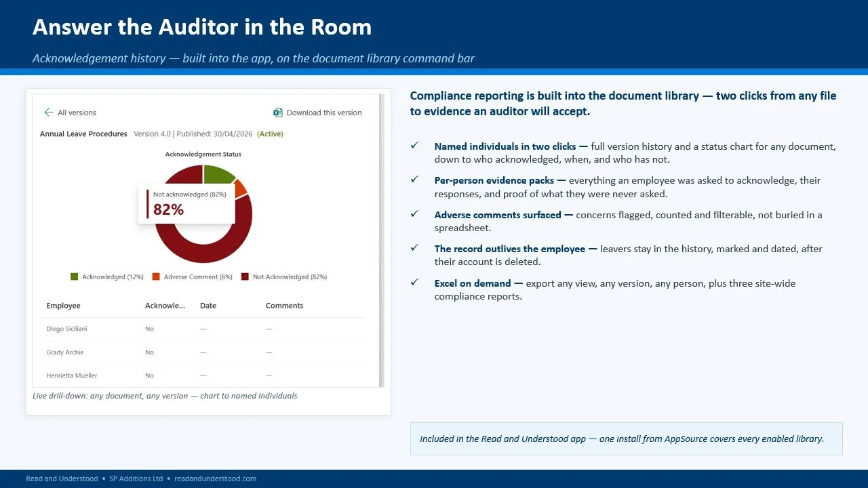Open the All versions link
This screenshot has width=868, height=488.
click(77, 113)
